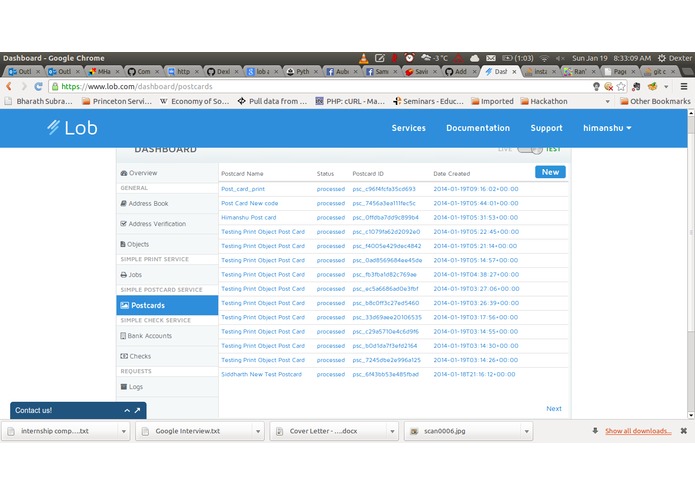Click the date and time in system bar
This screenshot has width=695, height=494.
coord(611,58)
